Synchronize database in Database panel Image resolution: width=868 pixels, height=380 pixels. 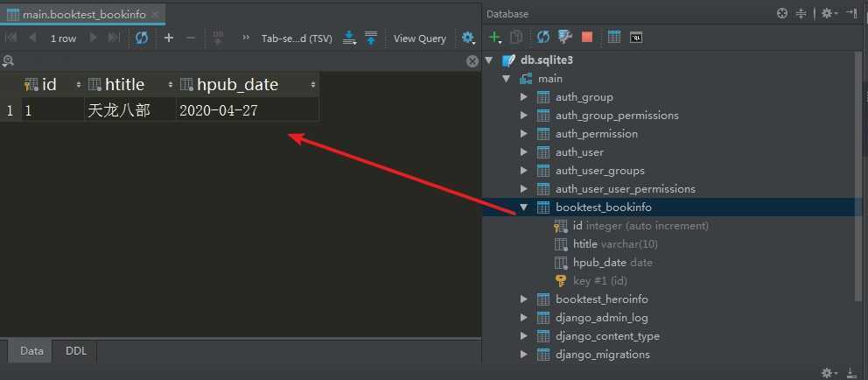pyautogui.click(x=543, y=37)
